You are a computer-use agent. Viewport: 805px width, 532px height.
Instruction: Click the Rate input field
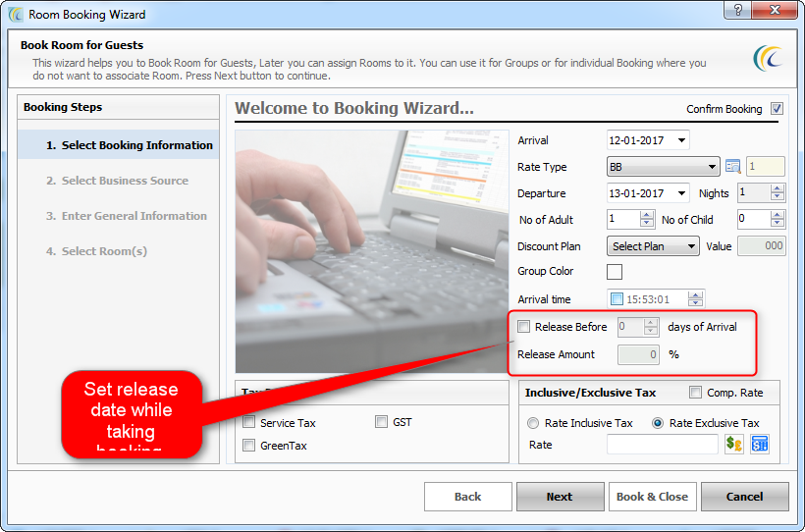tap(663, 445)
